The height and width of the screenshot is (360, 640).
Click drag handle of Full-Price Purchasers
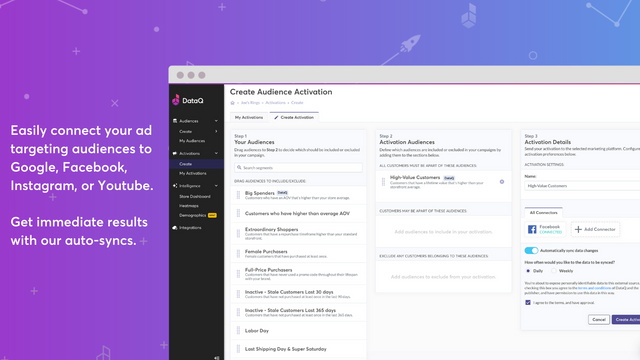tap(238, 274)
